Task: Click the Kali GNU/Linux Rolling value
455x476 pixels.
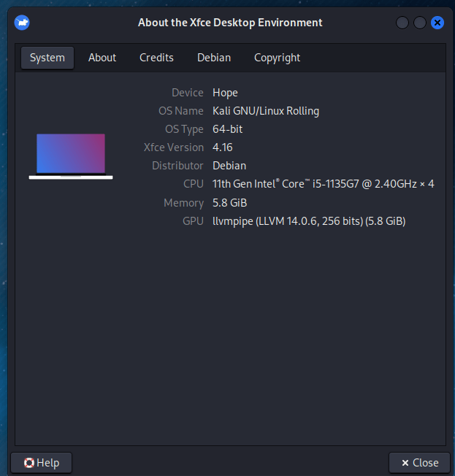Action: click(266, 111)
